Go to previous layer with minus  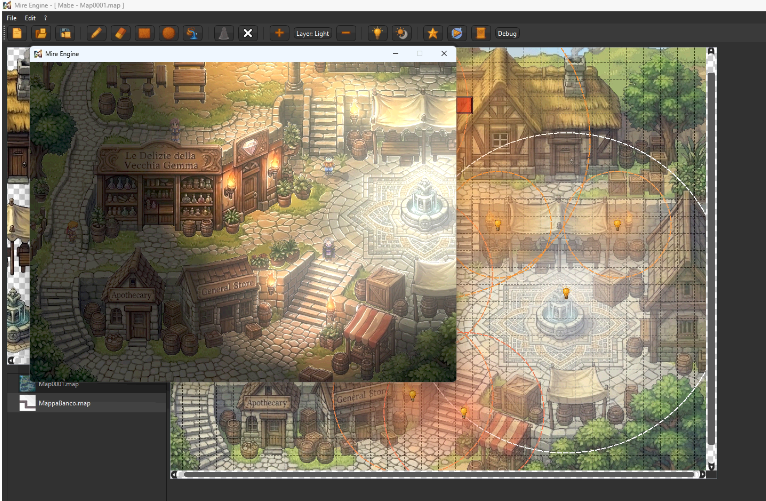click(346, 33)
